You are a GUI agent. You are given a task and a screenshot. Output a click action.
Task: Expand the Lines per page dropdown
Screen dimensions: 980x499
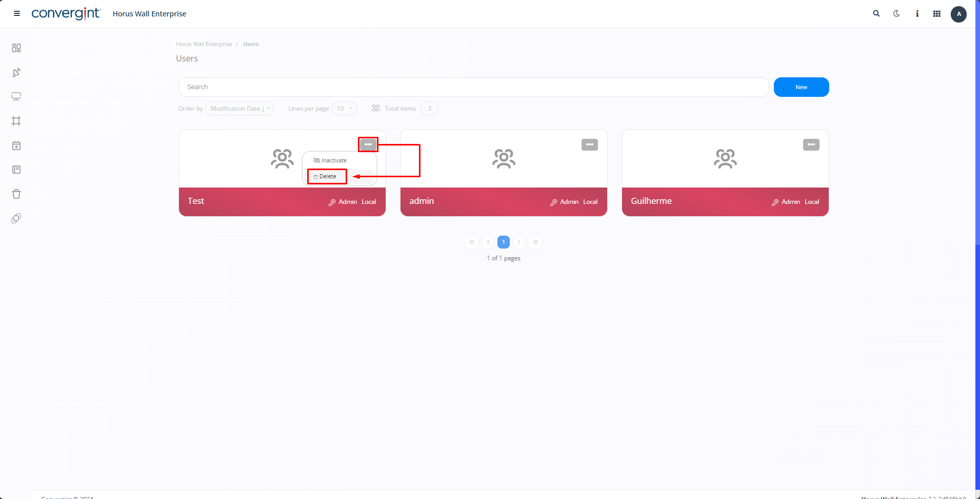click(344, 109)
